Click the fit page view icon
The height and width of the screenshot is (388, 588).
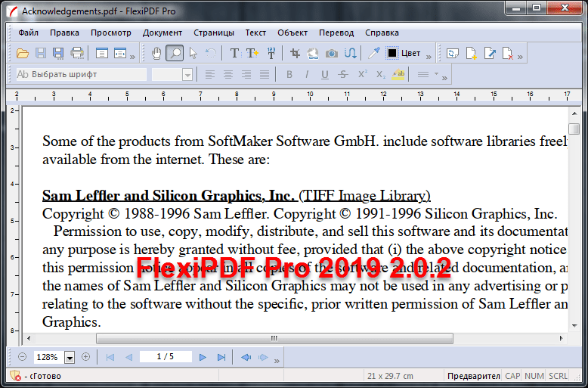point(101,53)
